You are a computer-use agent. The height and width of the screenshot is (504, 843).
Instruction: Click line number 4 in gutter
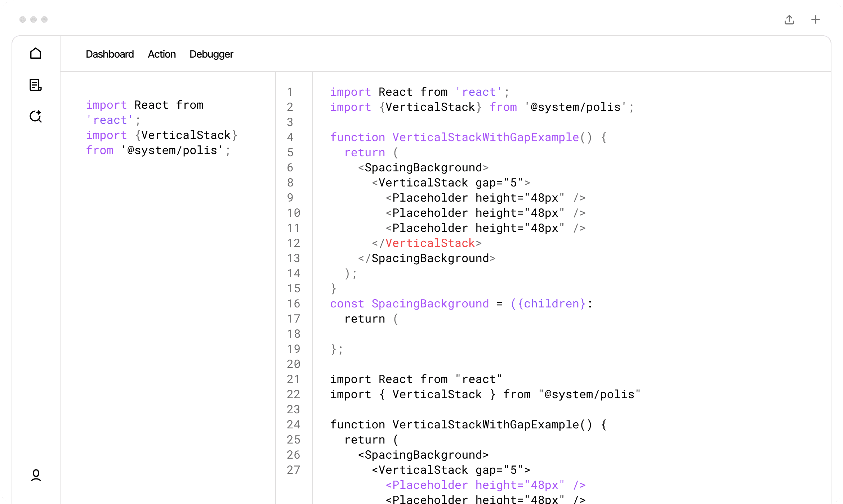point(290,137)
